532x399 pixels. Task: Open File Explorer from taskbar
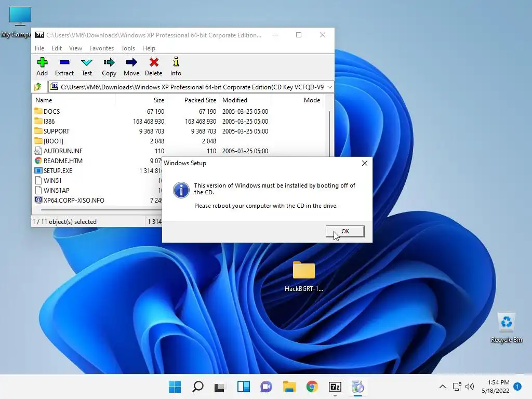click(x=289, y=387)
